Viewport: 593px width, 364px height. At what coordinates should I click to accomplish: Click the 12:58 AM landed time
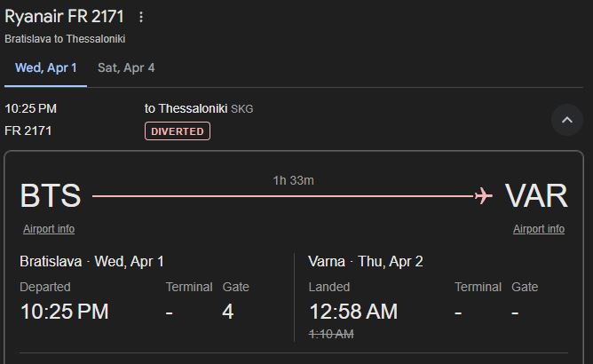point(353,312)
